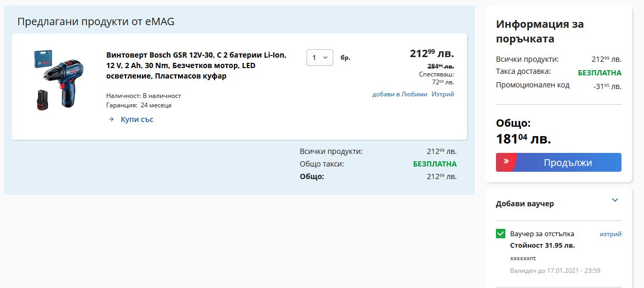644x288 pixels.
Task: Select the 'Информация за поръчката' heading
Action: tap(540, 31)
